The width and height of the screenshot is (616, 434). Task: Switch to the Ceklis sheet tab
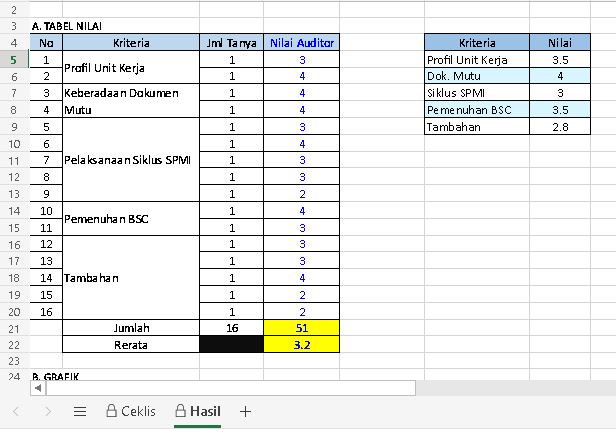click(x=130, y=411)
